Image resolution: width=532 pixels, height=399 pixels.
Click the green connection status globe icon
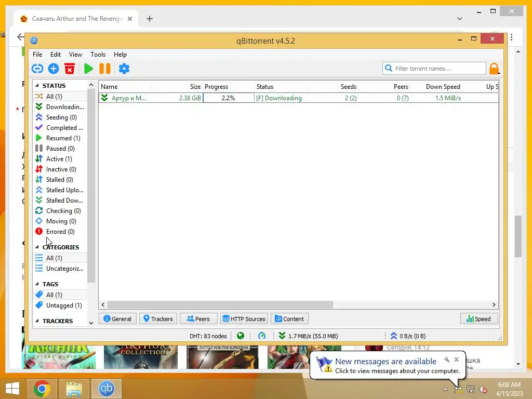(x=241, y=336)
